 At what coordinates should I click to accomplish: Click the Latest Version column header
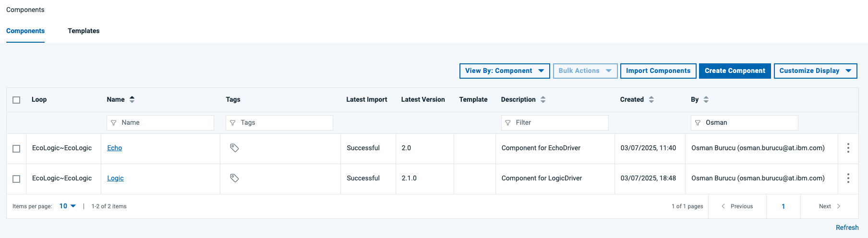click(x=423, y=99)
